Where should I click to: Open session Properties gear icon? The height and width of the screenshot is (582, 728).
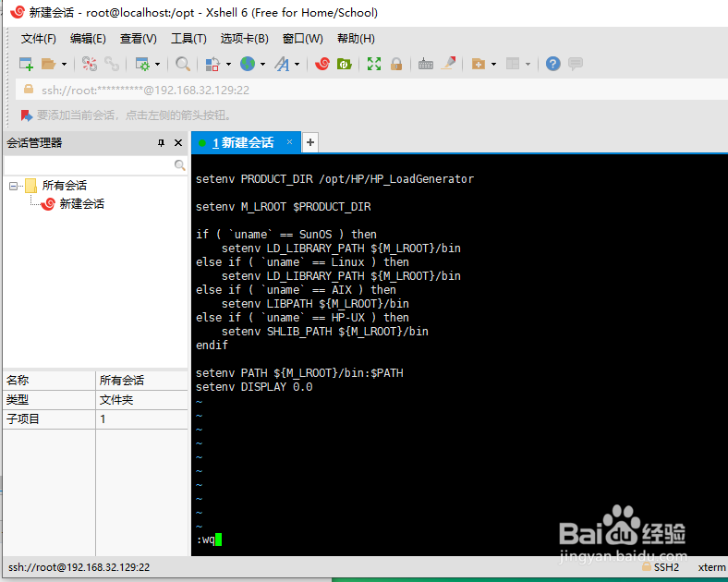[x=142, y=64]
